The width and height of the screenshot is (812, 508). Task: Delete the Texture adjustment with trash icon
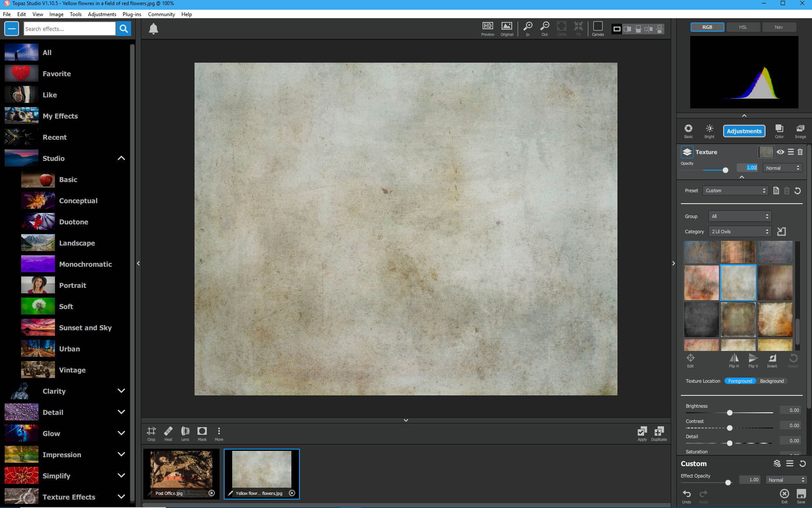tap(800, 152)
